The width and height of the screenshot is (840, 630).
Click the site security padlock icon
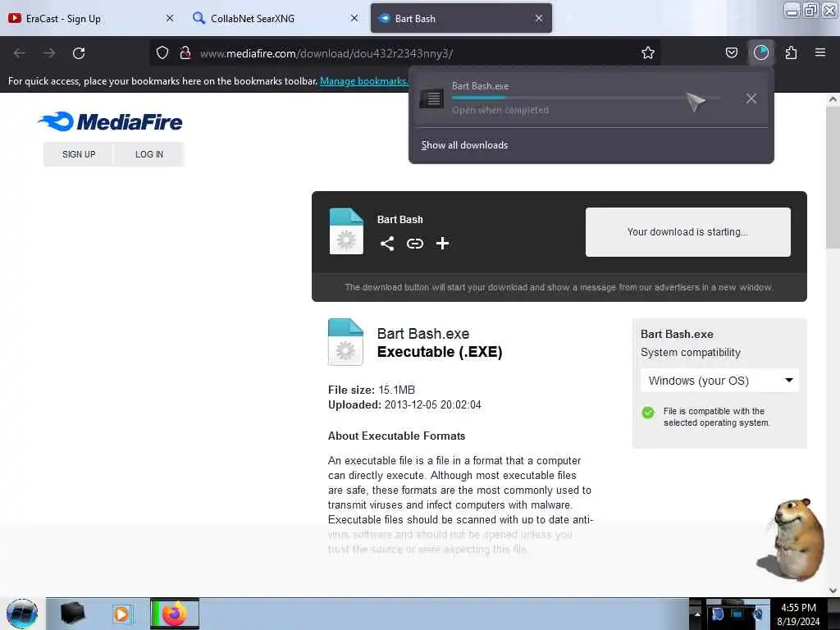185,52
